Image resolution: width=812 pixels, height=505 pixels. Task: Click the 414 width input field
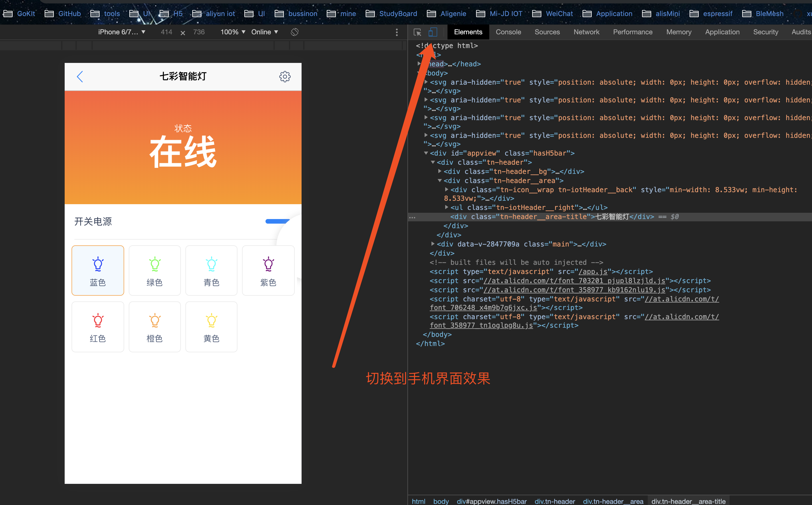click(x=167, y=32)
